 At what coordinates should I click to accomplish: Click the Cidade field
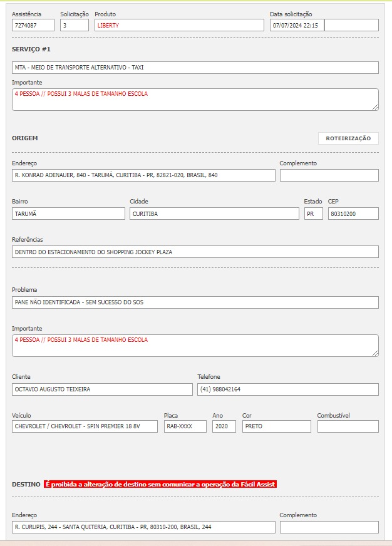(214, 214)
